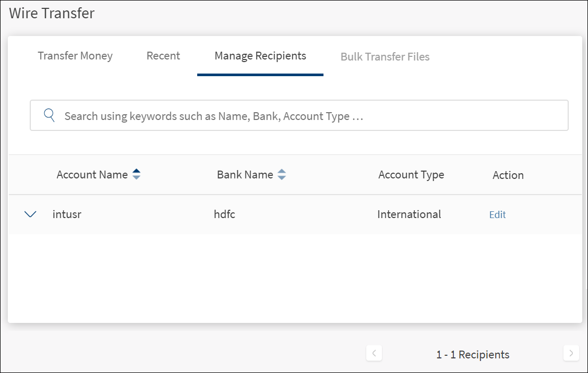Sort by Bank Name using arrows icon
The image size is (588, 373).
[281, 175]
